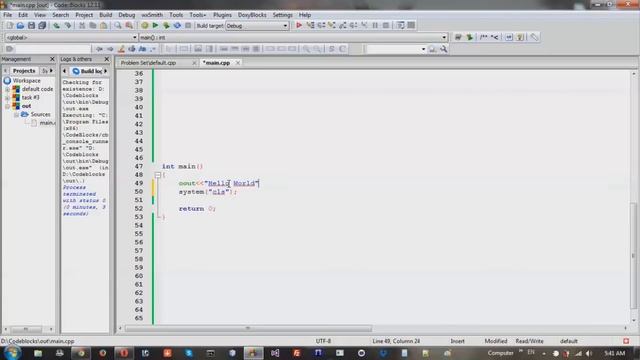The image size is (640, 360).
Task: Click the Build and run icon
Action: (166, 26)
